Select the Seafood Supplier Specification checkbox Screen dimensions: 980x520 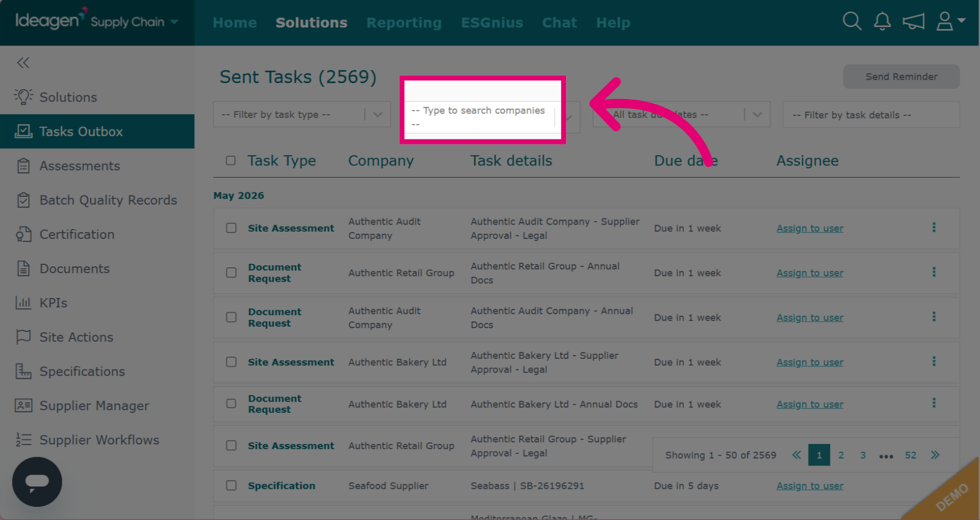[231, 485]
